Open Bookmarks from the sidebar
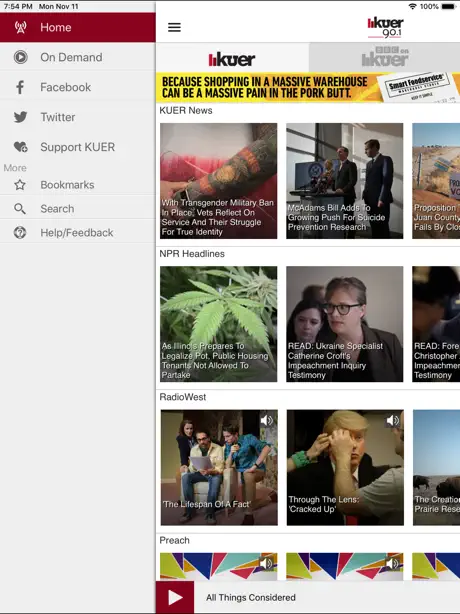 coord(78,184)
